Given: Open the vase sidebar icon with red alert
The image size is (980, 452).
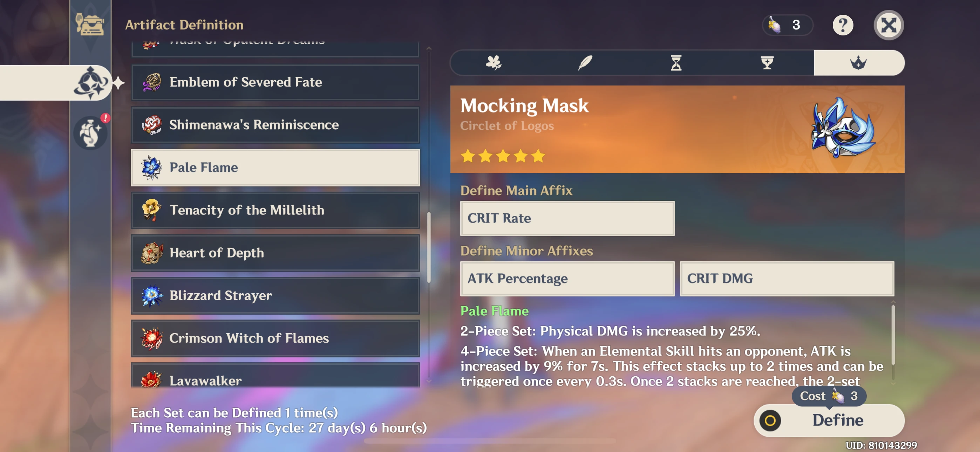Looking at the screenshot, I should pyautogui.click(x=90, y=132).
